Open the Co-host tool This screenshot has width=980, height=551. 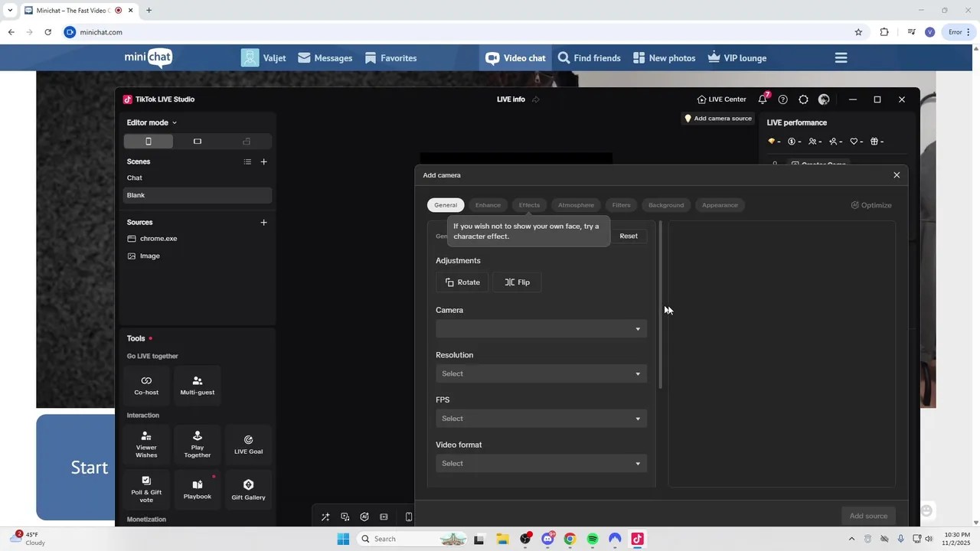pyautogui.click(x=146, y=386)
